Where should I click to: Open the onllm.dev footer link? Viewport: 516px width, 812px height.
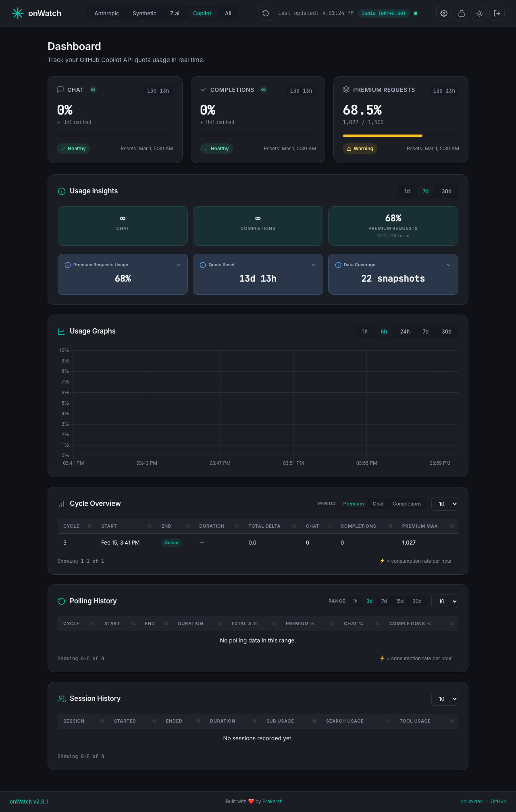[471, 802]
